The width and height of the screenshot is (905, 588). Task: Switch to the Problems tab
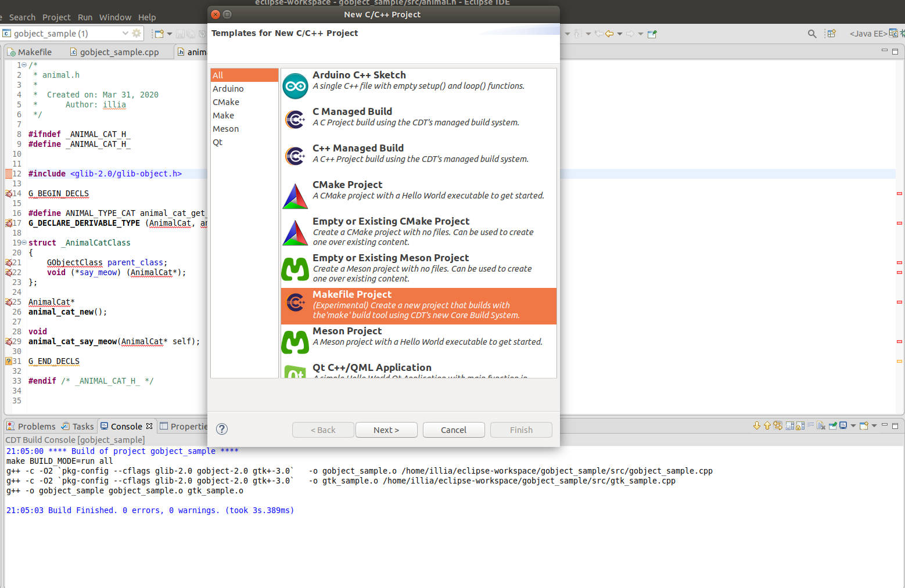coord(31,426)
